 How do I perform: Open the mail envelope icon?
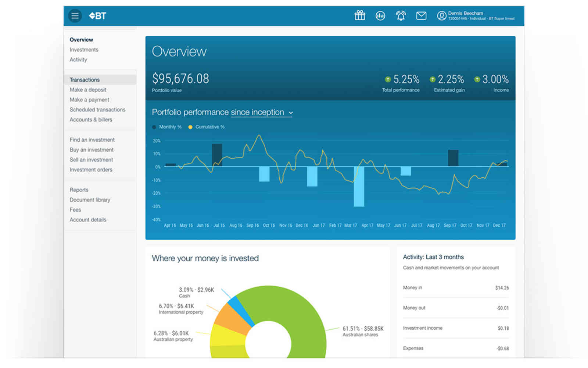click(x=421, y=15)
